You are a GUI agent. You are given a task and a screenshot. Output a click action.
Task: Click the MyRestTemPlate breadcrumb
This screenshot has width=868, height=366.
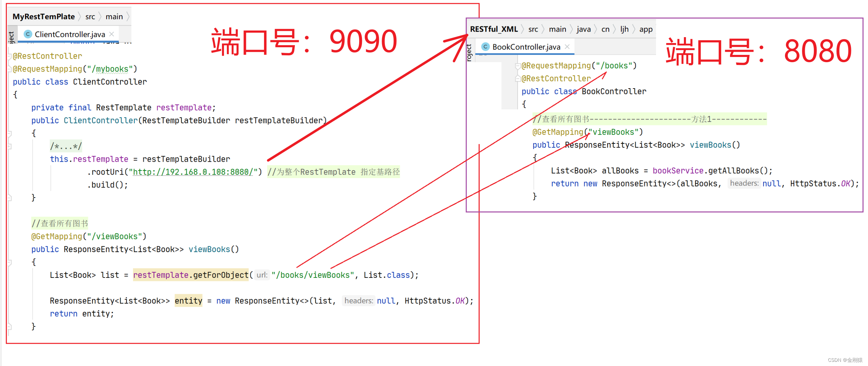[x=44, y=17]
